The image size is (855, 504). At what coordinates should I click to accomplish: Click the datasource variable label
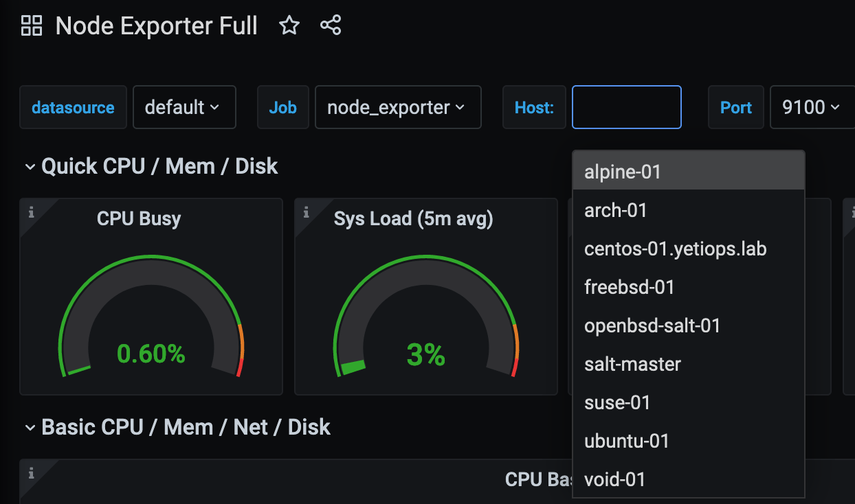(73, 107)
